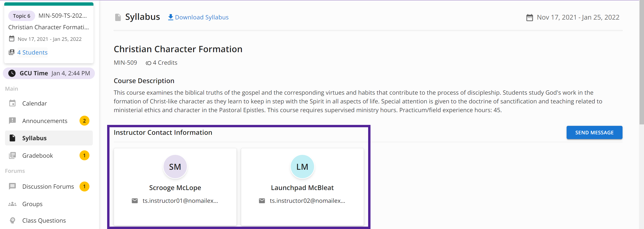
Task: Click the MIN-509 course number text
Action: coord(125,63)
